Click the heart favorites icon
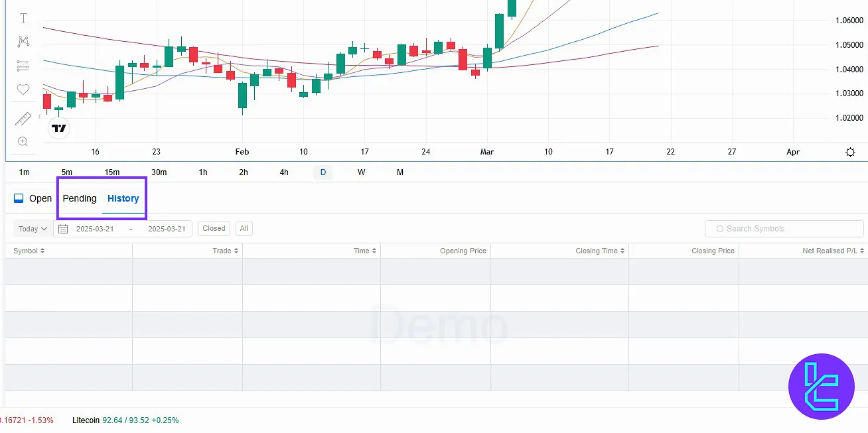This screenshot has width=868, height=433. (x=23, y=90)
